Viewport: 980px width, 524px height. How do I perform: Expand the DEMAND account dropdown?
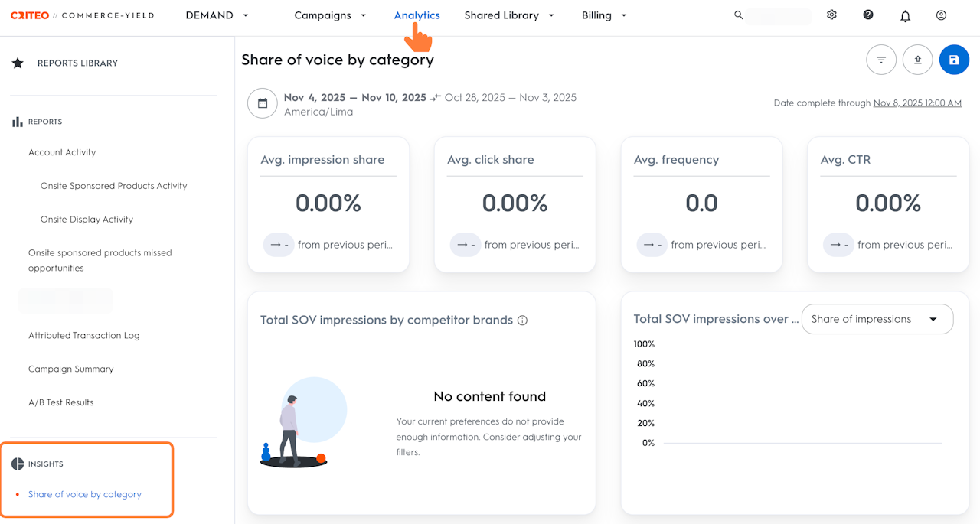[x=217, y=15]
